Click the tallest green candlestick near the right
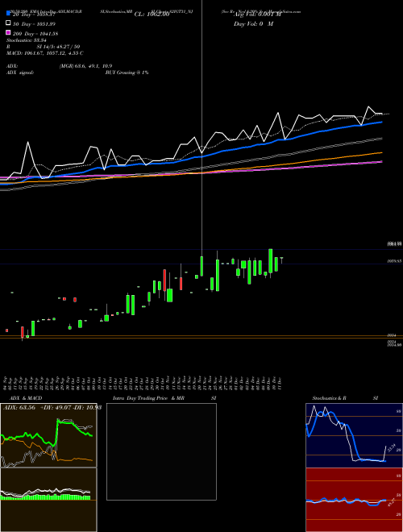403x532 pixels. (270, 261)
